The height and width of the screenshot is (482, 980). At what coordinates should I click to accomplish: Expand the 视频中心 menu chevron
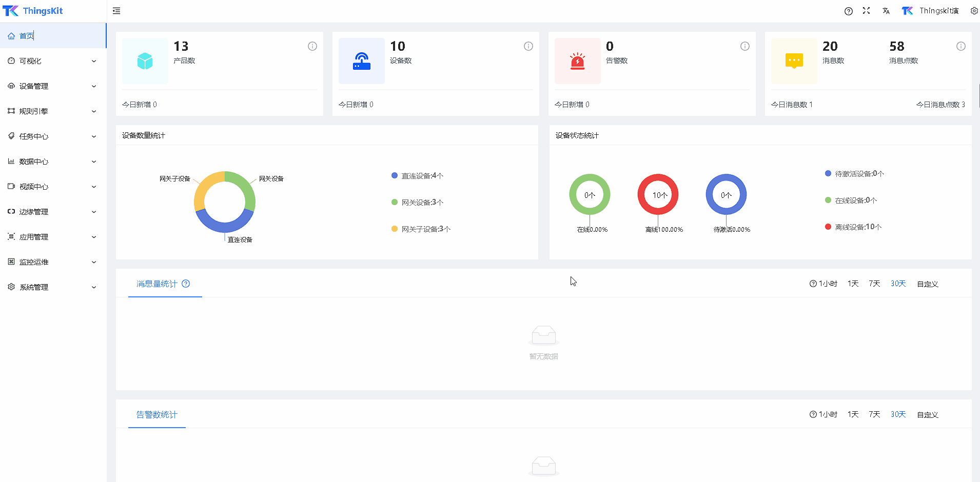94,187
